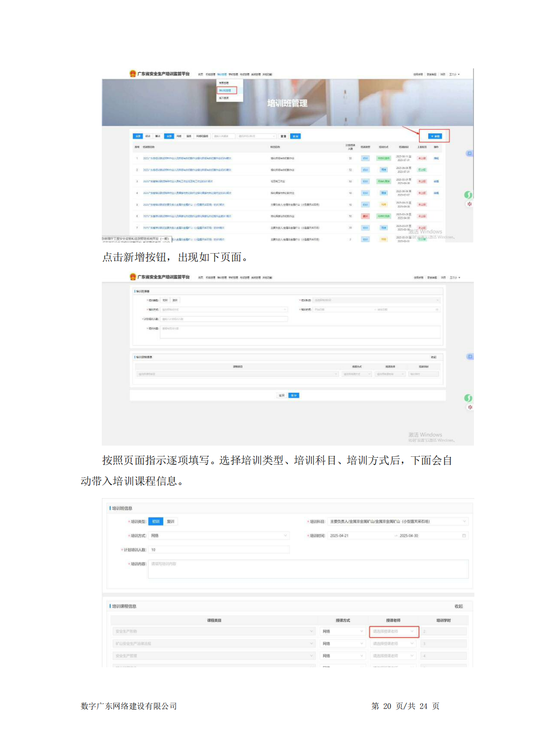Click the platform emblem logo in first screenshot
Viewport: 534px width, 756px height.
pos(133,74)
